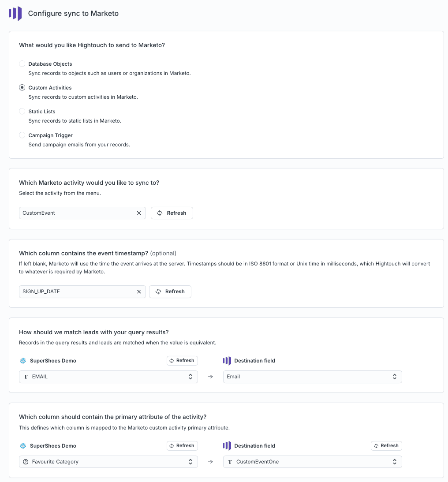Image resolution: width=448 pixels, height=482 pixels.
Task: Refresh primary attribute destination fields
Action: pyautogui.click(x=386, y=446)
